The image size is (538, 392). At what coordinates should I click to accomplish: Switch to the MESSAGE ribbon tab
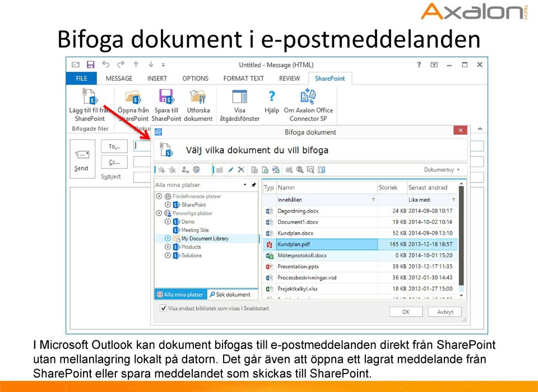[x=119, y=78]
